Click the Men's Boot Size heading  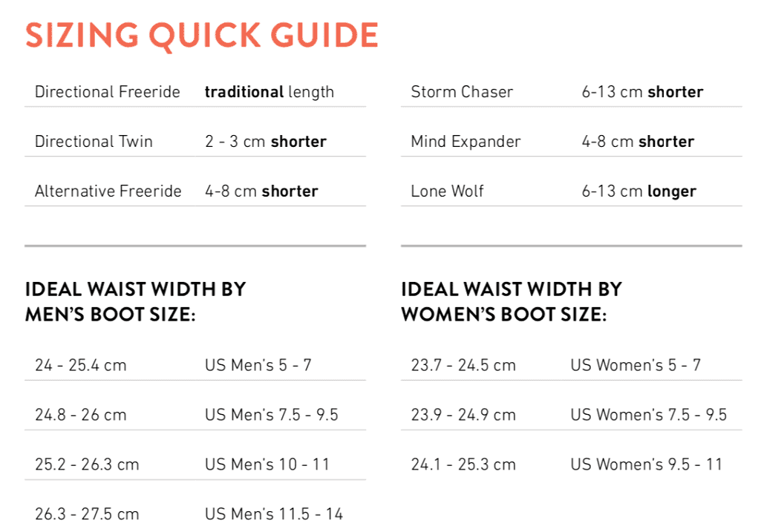(135, 302)
